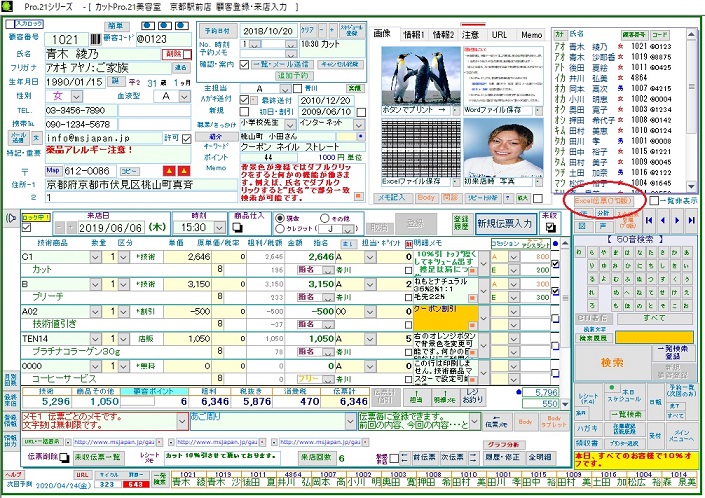Toggle the 一覧非表示 checkbox
705x498 pixels.
(x=655, y=201)
